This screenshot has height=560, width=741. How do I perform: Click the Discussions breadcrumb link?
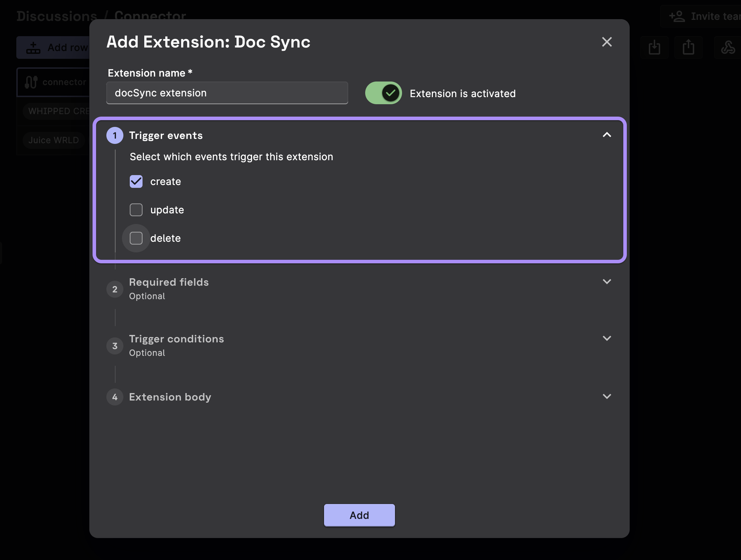[x=57, y=16]
